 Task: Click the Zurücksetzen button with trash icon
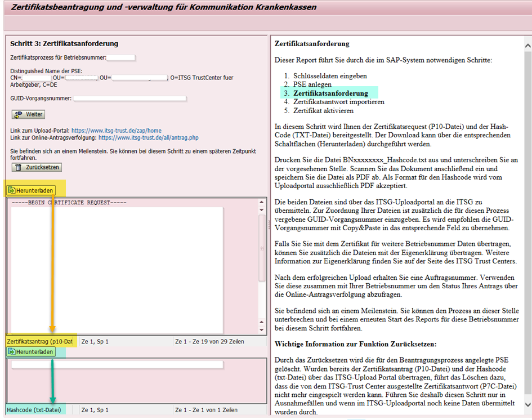click(37, 167)
